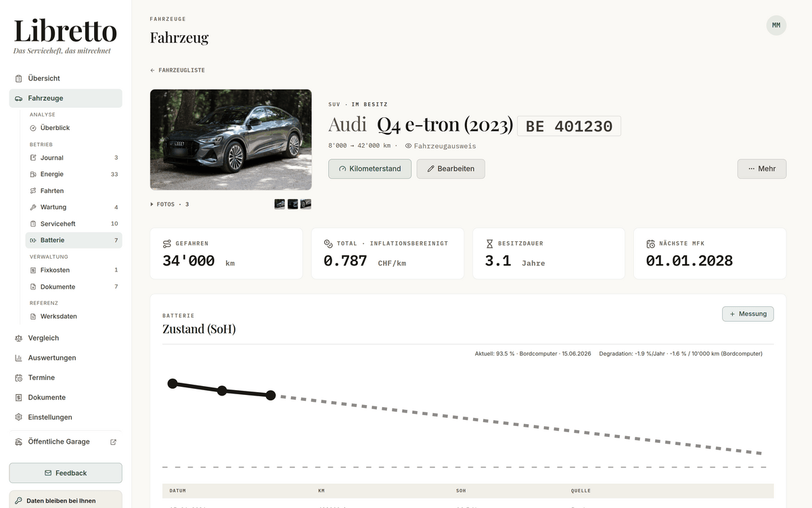812x508 pixels.
Task: Open the Einstellungen gear icon
Action: pos(18,417)
